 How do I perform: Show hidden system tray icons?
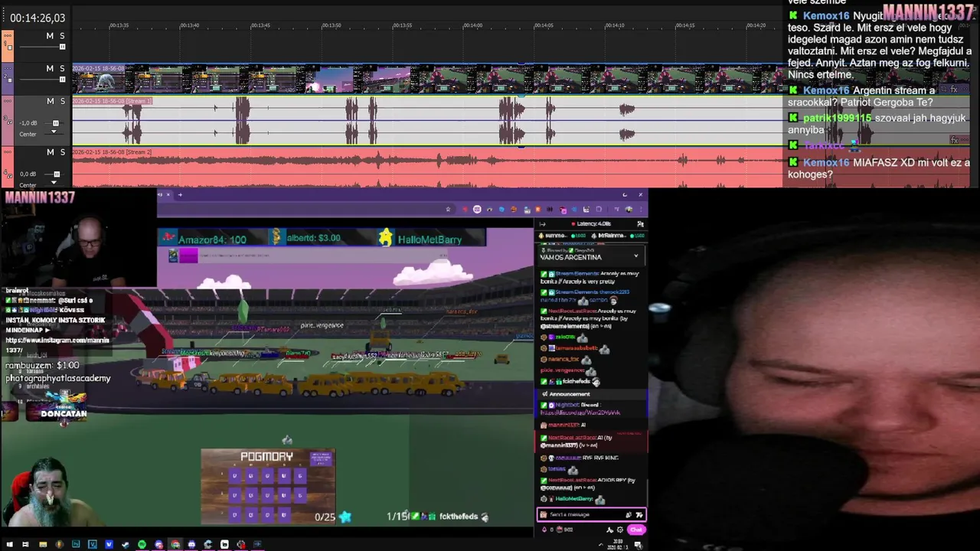(600, 545)
